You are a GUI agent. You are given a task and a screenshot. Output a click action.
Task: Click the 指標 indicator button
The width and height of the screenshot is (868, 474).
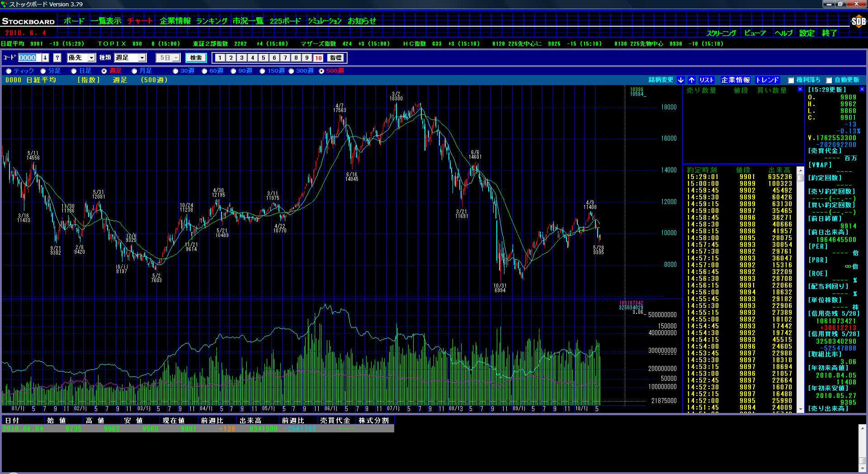coord(335,58)
